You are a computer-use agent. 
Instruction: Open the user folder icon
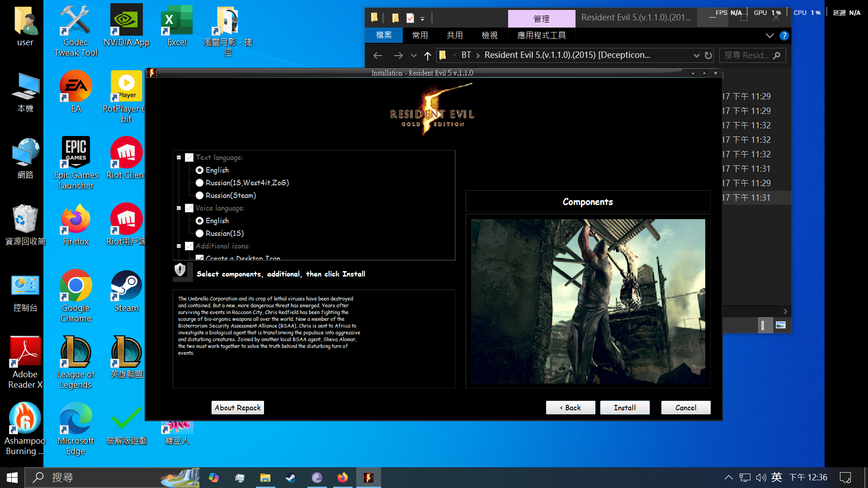coord(25,26)
